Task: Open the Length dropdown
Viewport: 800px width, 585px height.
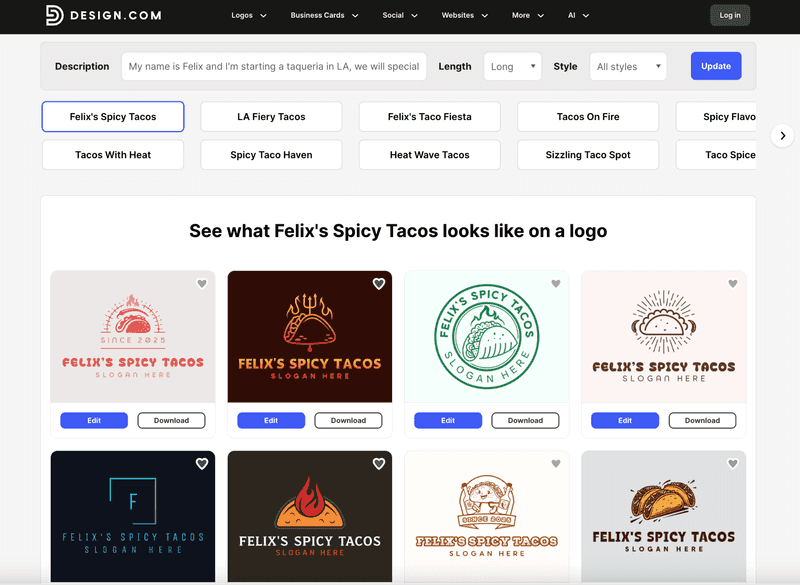Action: [x=513, y=67]
